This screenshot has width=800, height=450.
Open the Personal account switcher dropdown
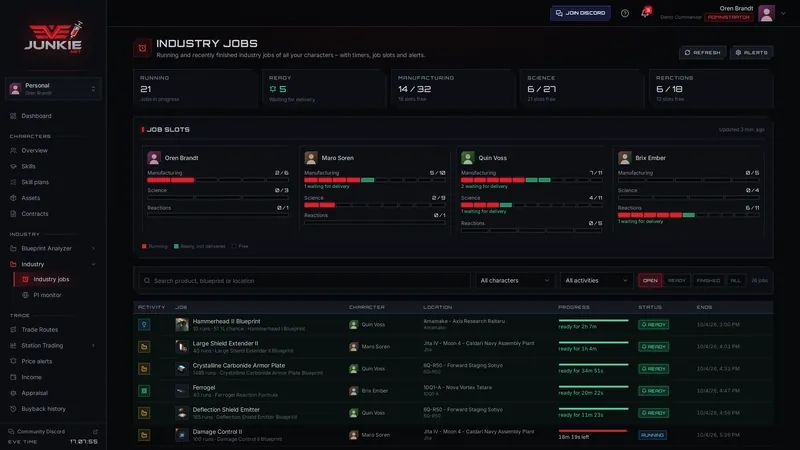tap(53, 89)
